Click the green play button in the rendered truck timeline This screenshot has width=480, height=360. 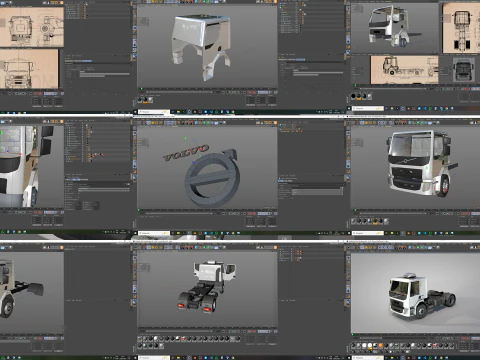(447, 338)
